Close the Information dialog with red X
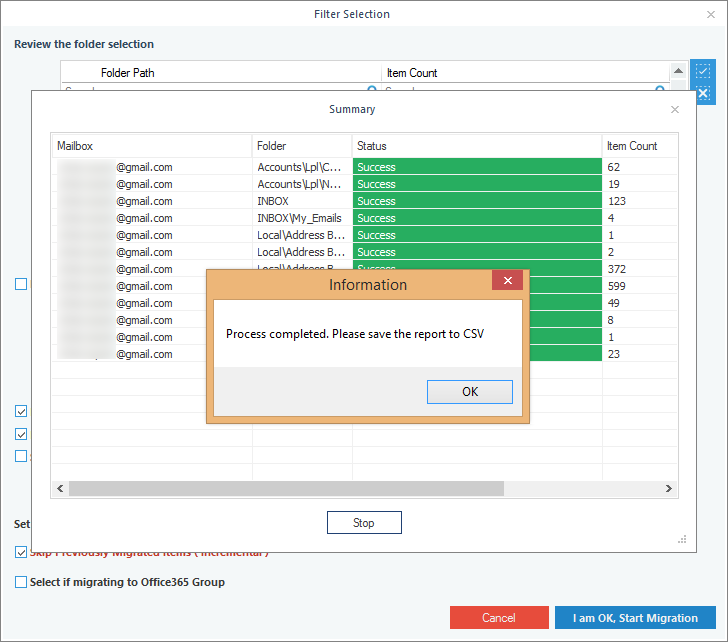Screen dimensions: 728x642 [507, 282]
